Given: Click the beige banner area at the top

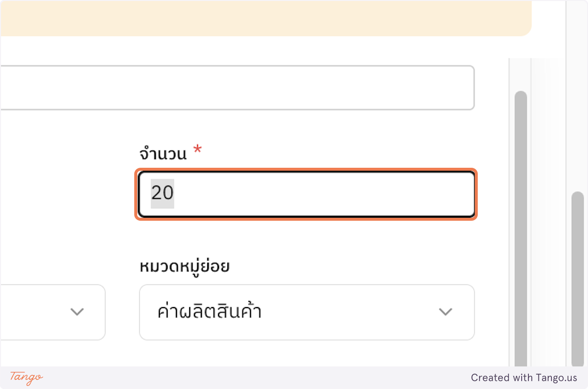Looking at the screenshot, I should pyautogui.click(x=265, y=17).
